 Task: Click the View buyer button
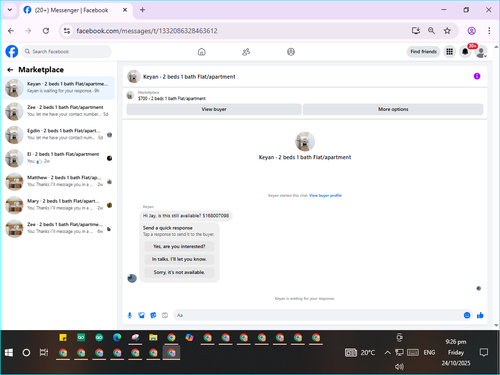[214, 109]
